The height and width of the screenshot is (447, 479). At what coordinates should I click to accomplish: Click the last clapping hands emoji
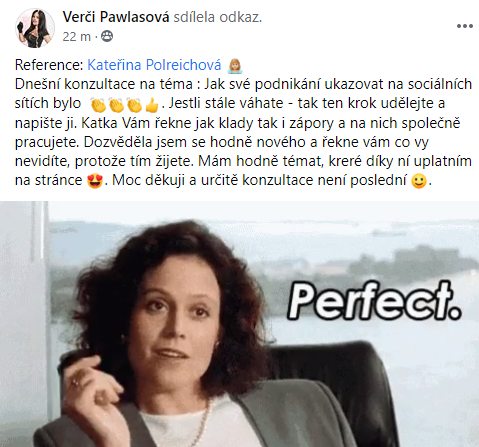134,105
